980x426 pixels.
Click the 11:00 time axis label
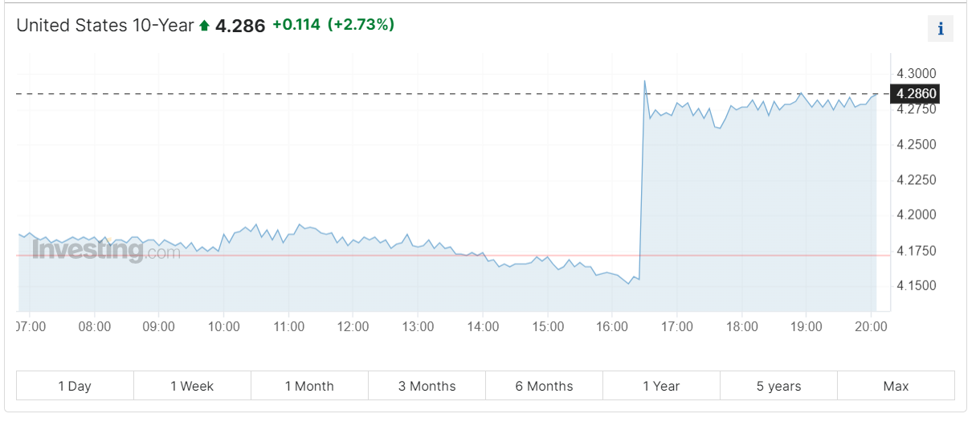288,327
